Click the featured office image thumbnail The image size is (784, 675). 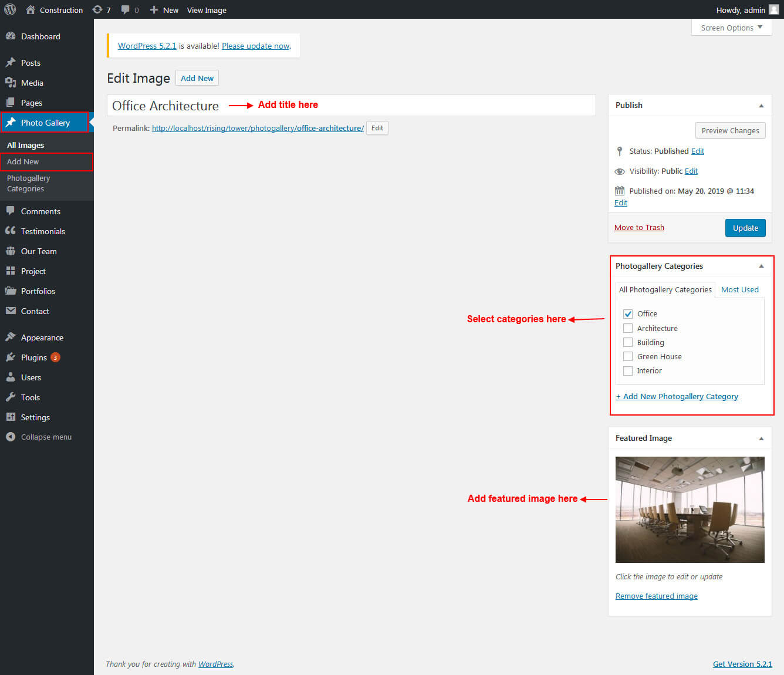click(x=690, y=509)
